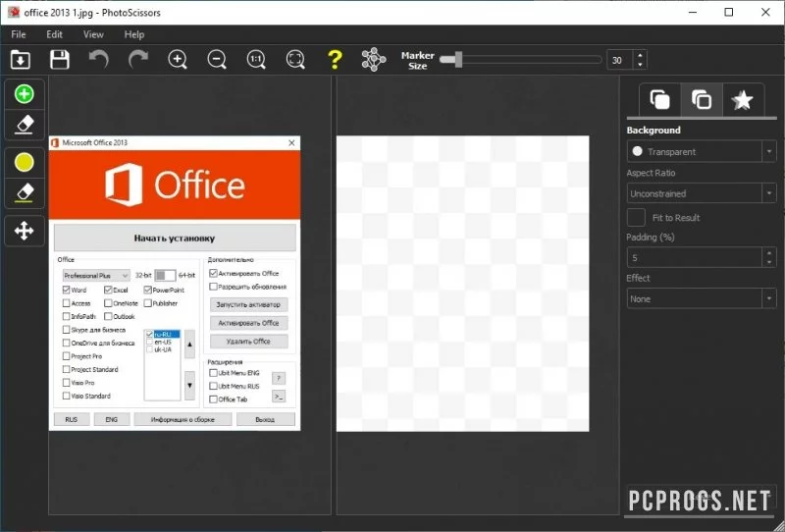Screen dimensions: 785x532
Task: Uncheck the PowerPoint checkbox
Action: [x=148, y=290]
